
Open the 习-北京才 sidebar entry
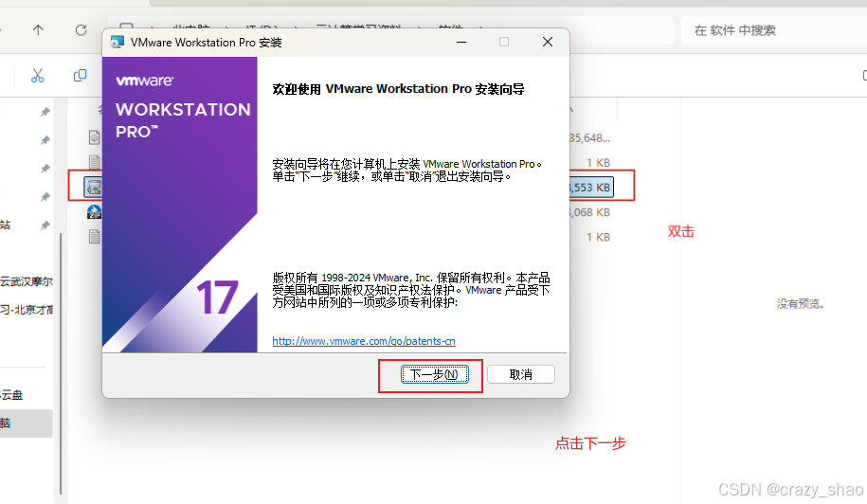tap(26, 310)
